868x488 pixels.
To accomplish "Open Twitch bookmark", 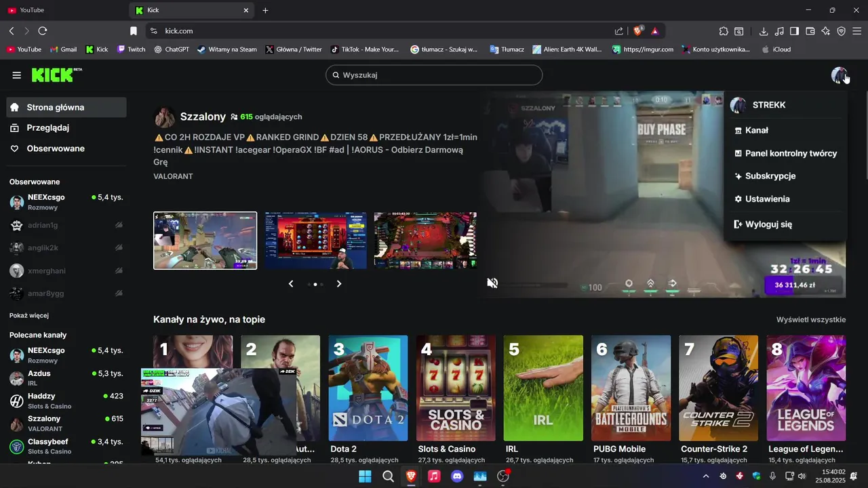I will click(132, 49).
